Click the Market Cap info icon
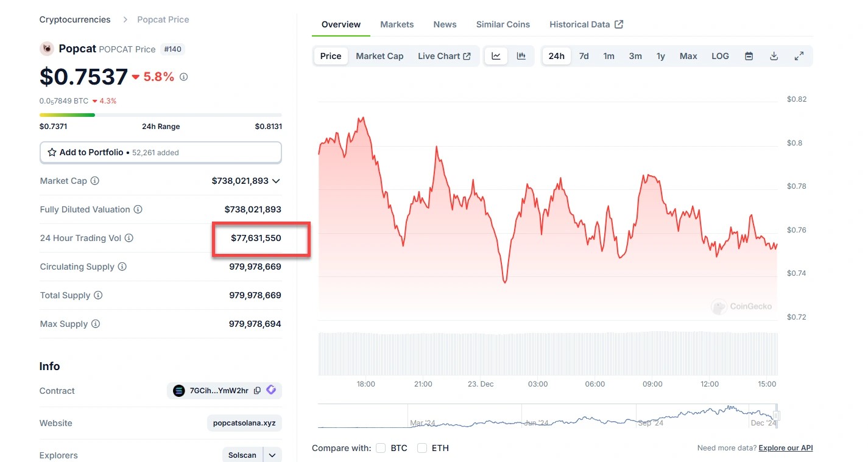This screenshot has height=462, width=868. [x=95, y=181]
